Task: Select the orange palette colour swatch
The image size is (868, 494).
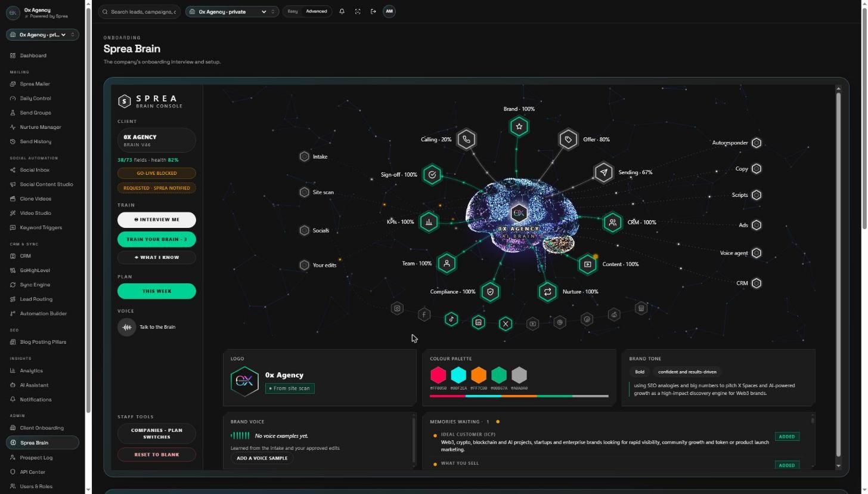Action: click(479, 375)
